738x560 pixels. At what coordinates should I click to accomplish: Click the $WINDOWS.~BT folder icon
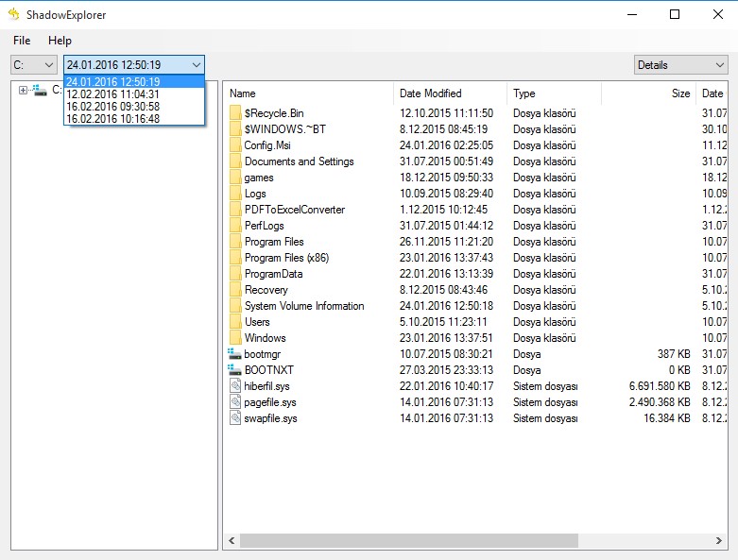235,129
